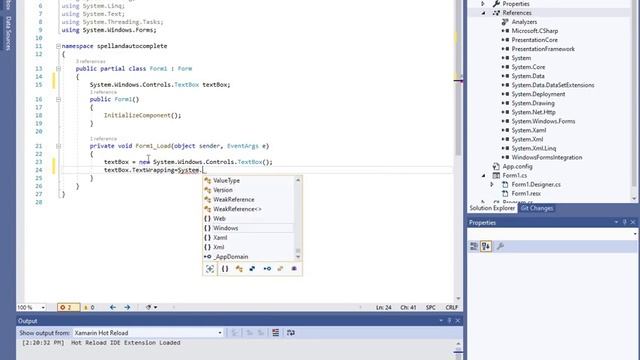Toggle the interface filter in IntelliSense popup
Screen dimensions: 640x360
click(x=267, y=269)
